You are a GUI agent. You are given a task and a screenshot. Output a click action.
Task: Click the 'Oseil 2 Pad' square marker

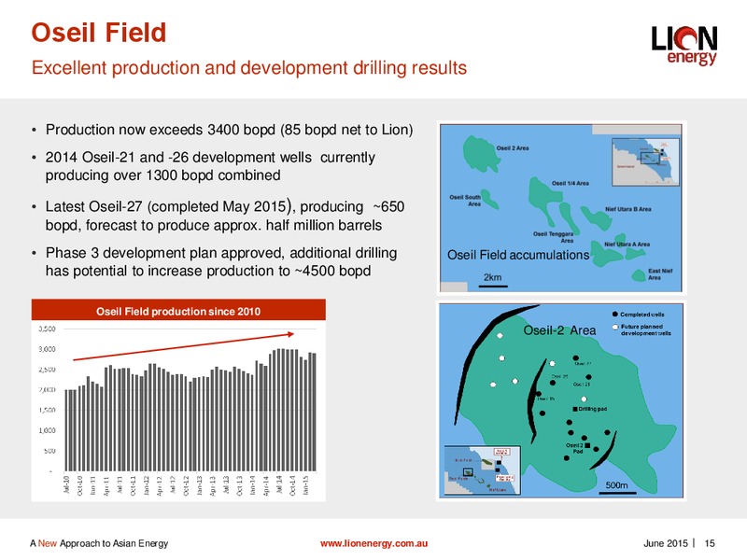pos(587,445)
